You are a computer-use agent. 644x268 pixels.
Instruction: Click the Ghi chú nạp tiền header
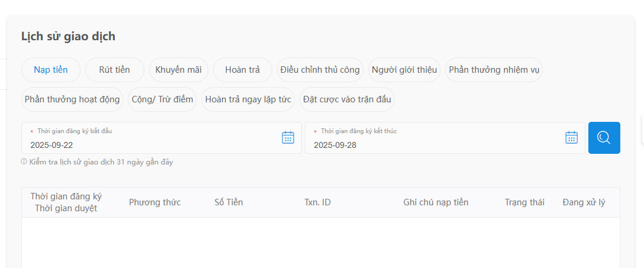pyautogui.click(x=436, y=202)
